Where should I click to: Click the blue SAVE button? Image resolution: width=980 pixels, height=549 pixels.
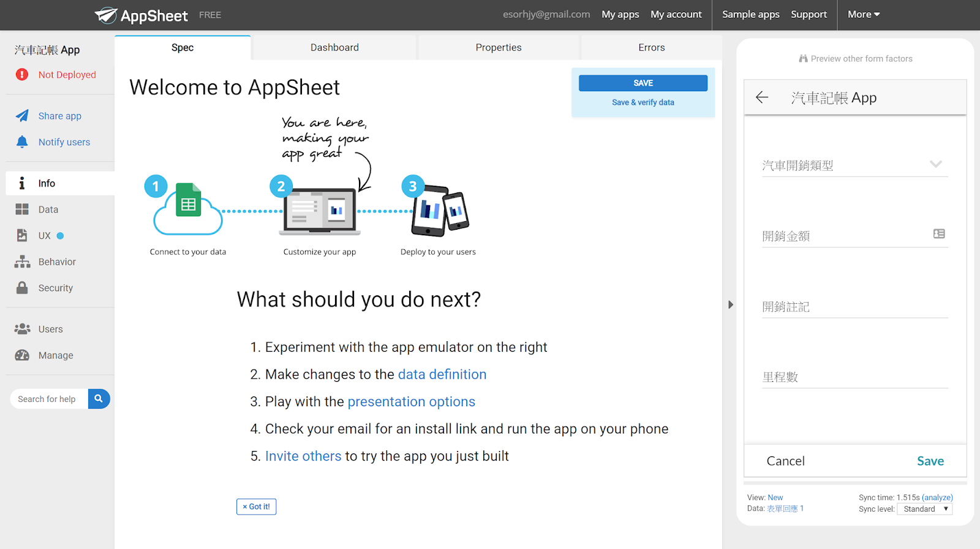643,83
